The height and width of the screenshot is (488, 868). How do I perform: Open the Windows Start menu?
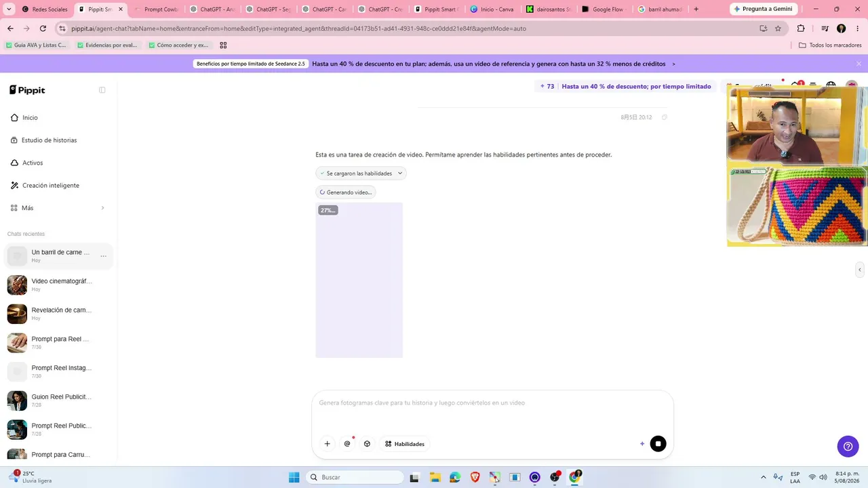(x=294, y=477)
